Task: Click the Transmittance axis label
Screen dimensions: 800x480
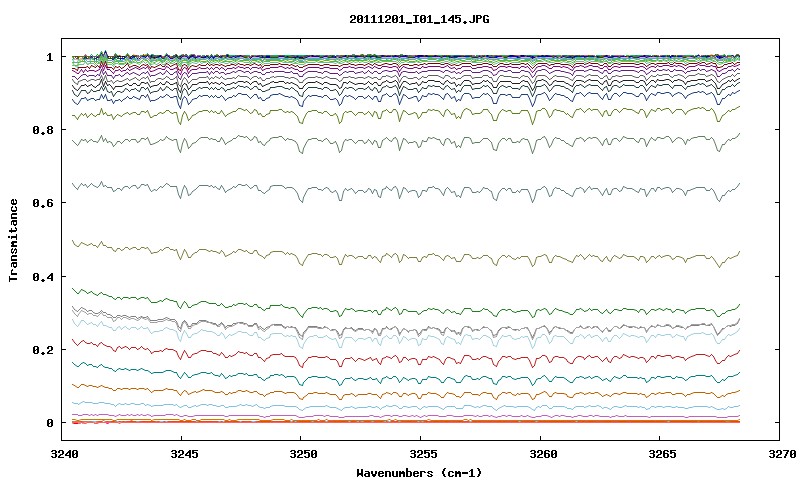Action: click(13, 240)
